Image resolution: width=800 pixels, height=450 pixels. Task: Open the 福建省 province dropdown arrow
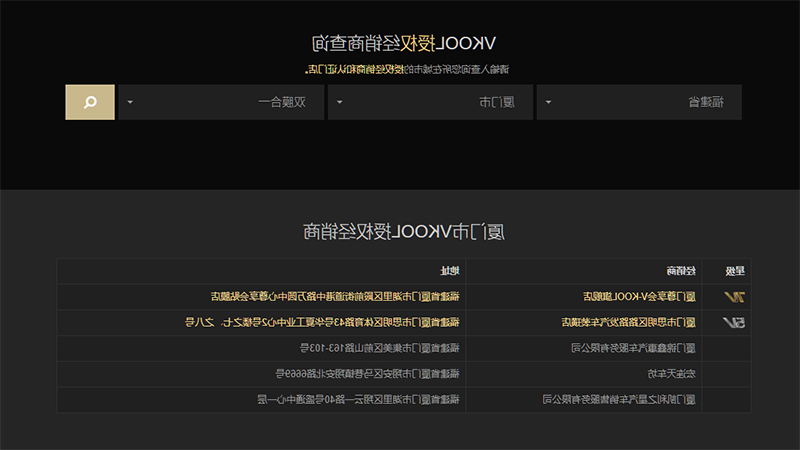548,102
